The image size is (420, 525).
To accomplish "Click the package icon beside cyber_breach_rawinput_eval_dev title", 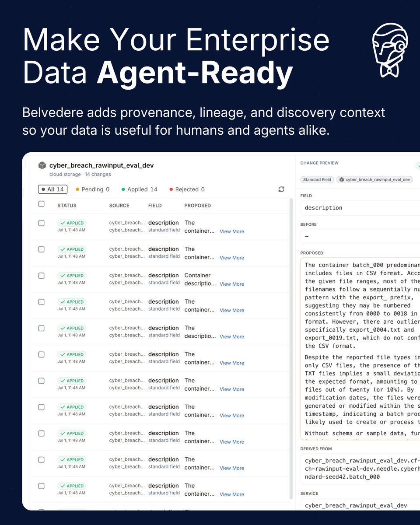I will click(x=42, y=165).
